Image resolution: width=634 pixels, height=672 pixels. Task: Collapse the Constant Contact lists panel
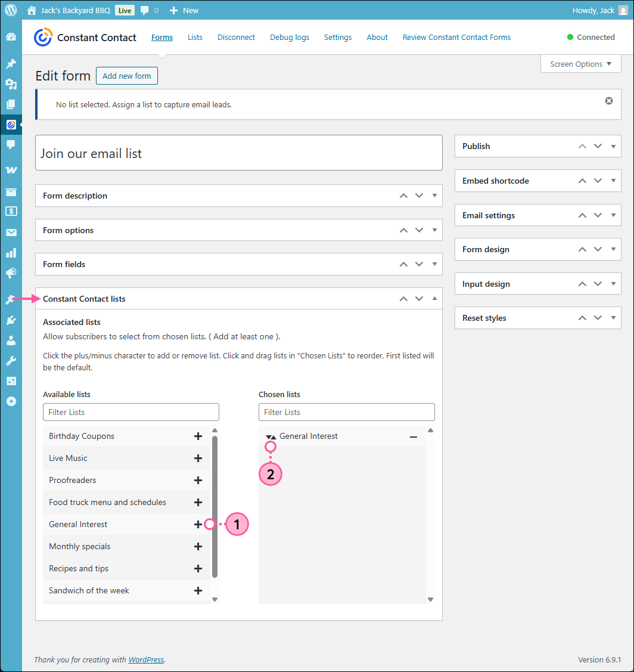click(434, 298)
